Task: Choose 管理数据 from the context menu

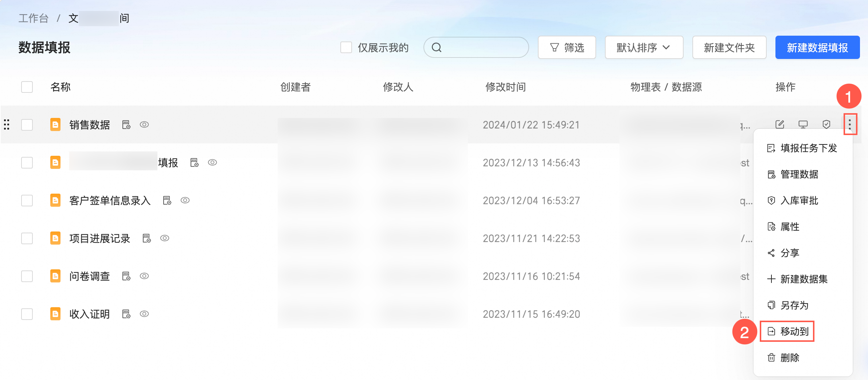Action: pyautogui.click(x=803, y=174)
